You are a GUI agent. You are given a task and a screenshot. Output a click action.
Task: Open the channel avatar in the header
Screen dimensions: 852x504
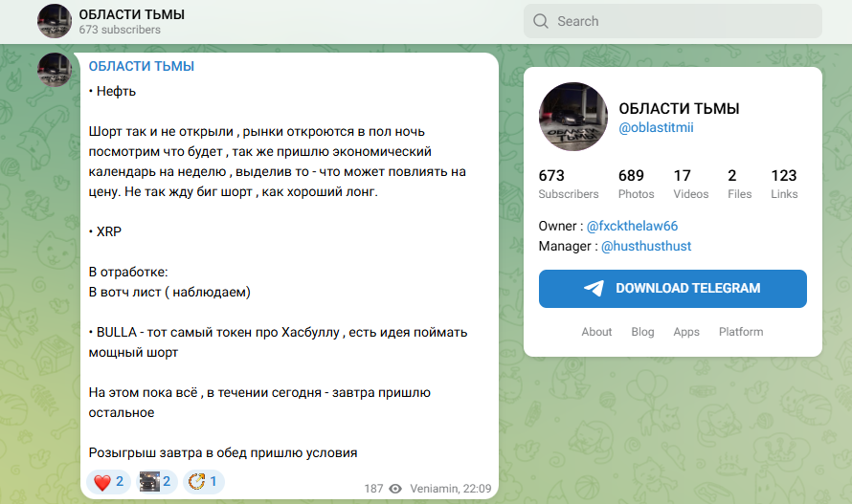pos(55,21)
